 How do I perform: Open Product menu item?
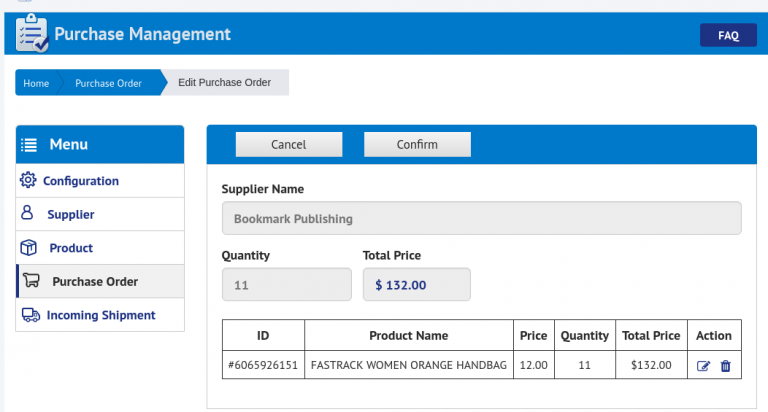click(x=100, y=248)
